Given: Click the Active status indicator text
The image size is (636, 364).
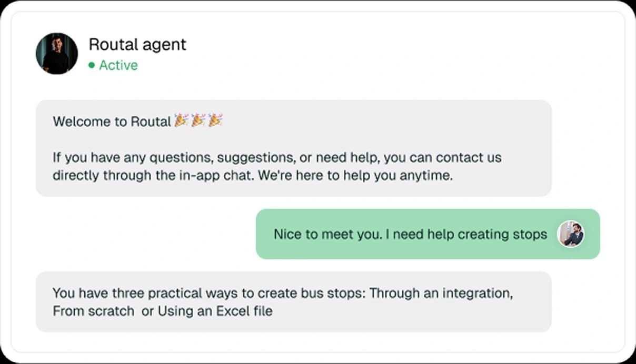Looking at the screenshot, I should coord(118,65).
